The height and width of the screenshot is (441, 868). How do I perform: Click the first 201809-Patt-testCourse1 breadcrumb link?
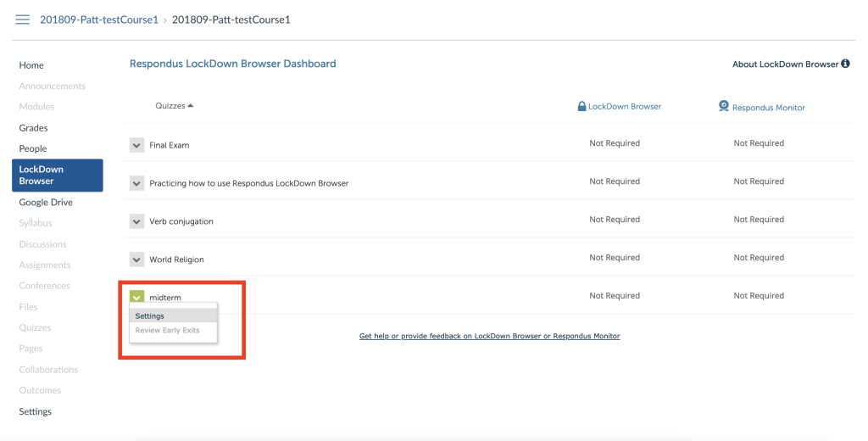coord(99,20)
